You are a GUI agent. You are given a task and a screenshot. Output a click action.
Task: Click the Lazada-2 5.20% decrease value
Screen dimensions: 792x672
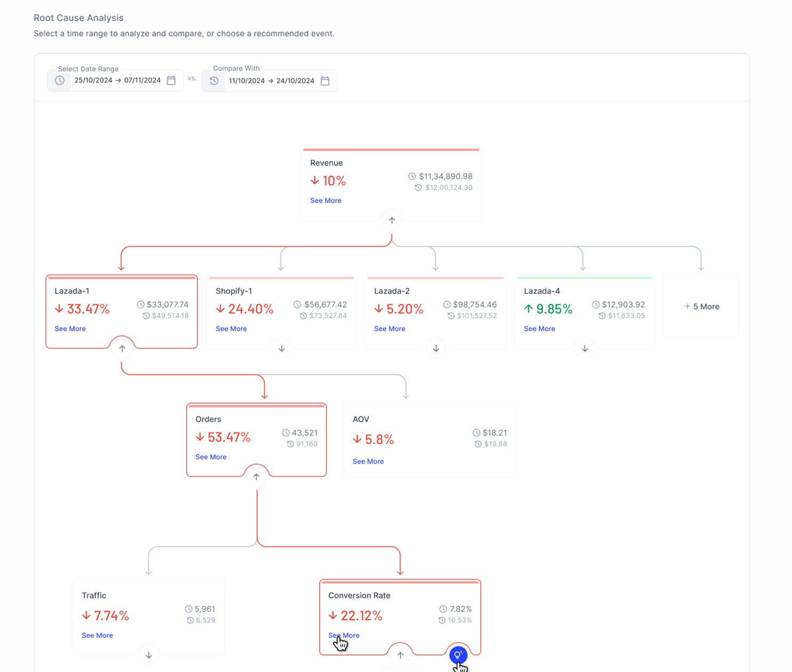399,309
